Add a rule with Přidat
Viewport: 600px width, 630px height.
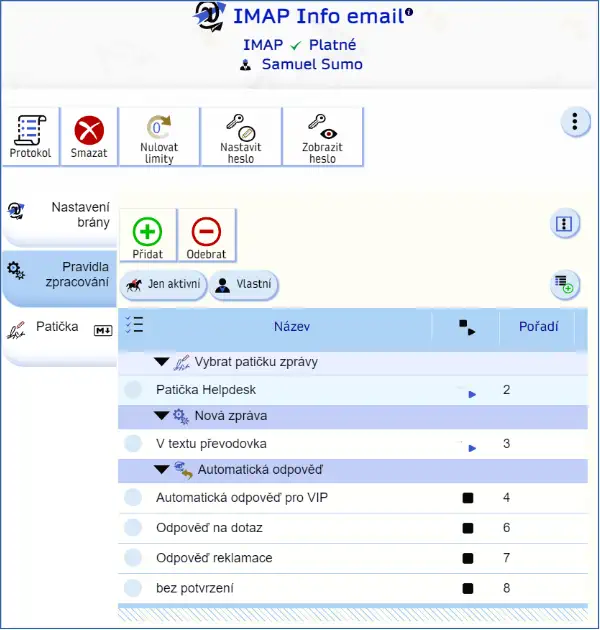[x=147, y=235]
